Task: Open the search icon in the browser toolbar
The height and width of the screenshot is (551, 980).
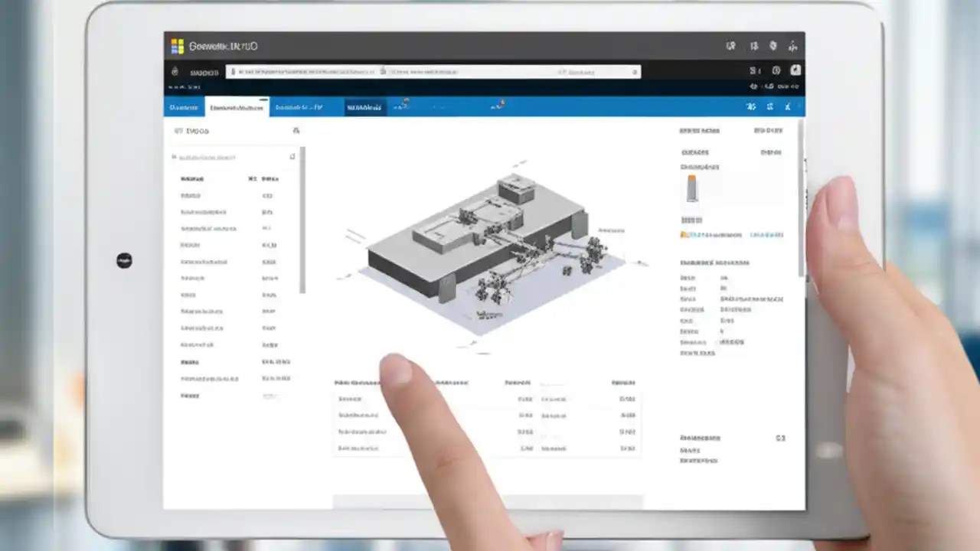Action: pyautogui.click(x=635, y=72)
